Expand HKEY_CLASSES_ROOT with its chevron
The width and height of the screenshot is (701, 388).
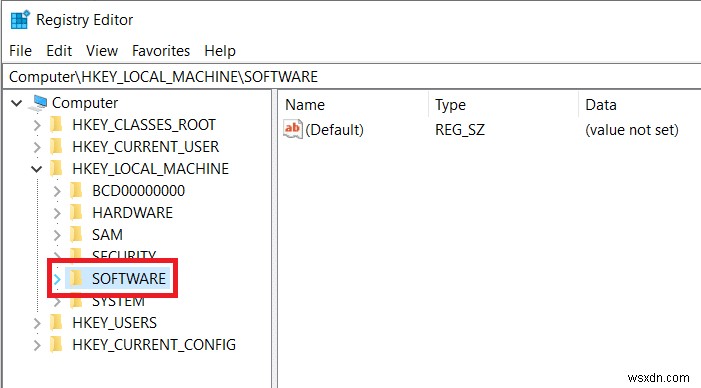[37, 125]
